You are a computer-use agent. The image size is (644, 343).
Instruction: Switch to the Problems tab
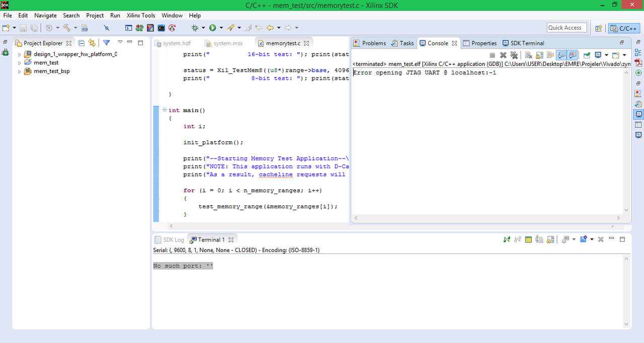[369, 43]
